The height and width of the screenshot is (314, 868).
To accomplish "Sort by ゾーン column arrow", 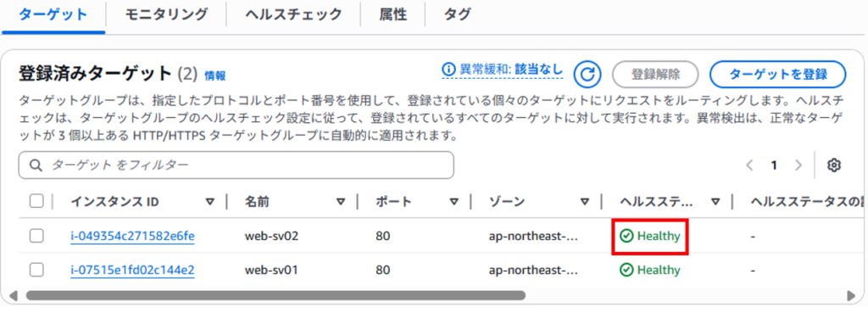I will (x=585, y=202).
